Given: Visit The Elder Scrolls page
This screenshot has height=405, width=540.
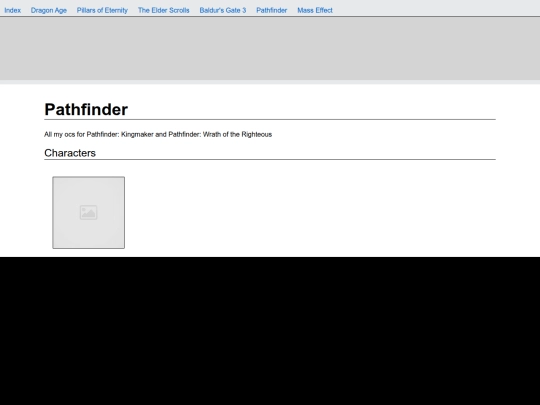Looking at the screenshot, I should (x=164, y=10).
